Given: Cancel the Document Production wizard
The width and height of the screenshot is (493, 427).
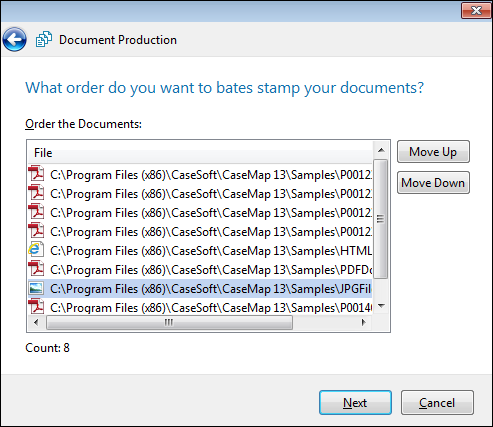Looking at the screenshot, I should [437, 403].
